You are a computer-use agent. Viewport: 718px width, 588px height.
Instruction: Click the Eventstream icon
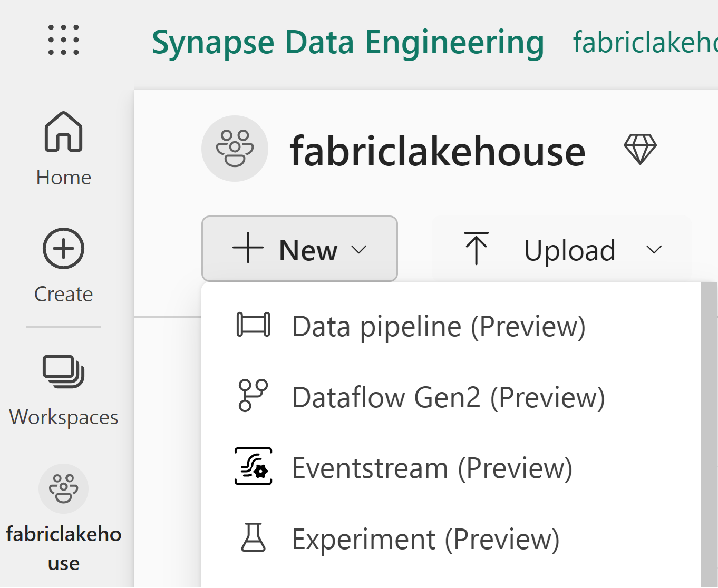[254, 466]
